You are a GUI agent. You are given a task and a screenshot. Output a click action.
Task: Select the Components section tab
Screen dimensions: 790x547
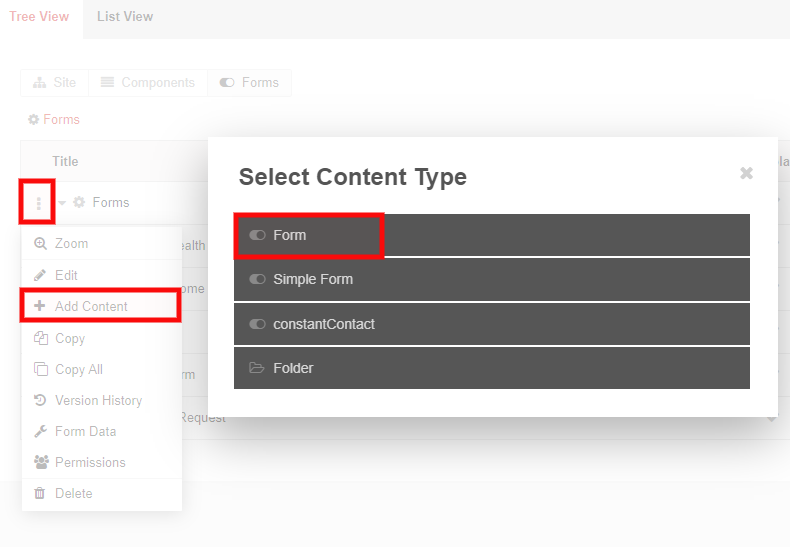[148, 83]
